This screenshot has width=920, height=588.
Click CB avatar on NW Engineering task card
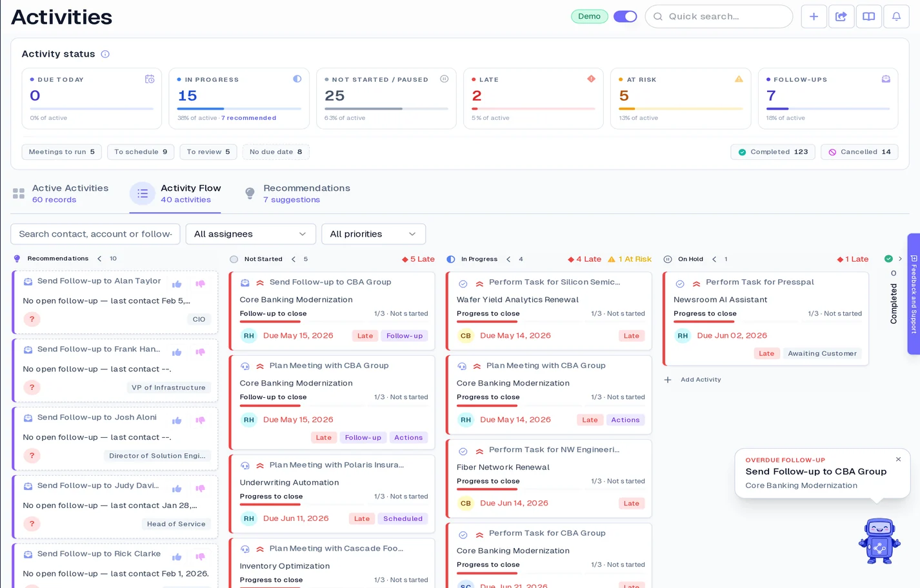[x=466, y=504]
